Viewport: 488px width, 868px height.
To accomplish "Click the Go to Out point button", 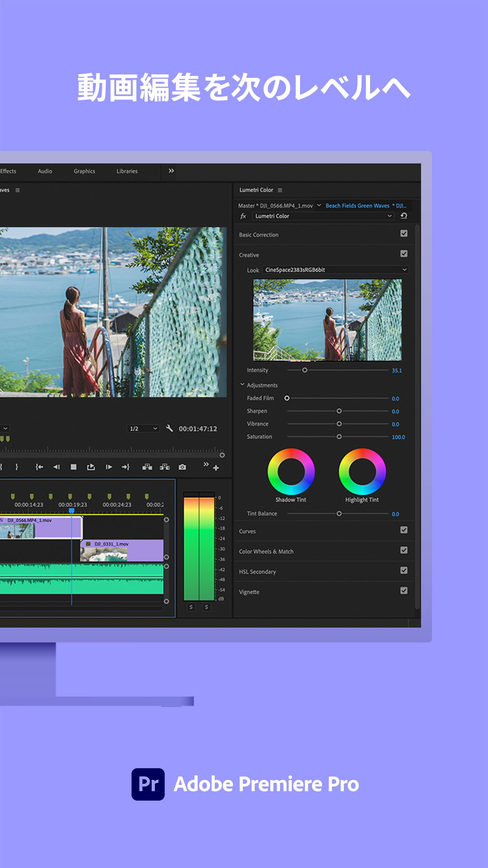I will (126, 467).
